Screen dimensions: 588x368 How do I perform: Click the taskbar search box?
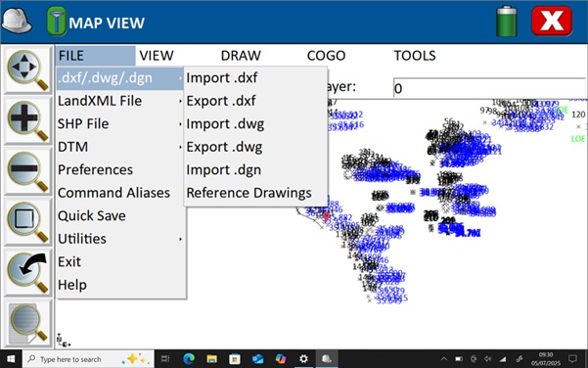point(88,359)
